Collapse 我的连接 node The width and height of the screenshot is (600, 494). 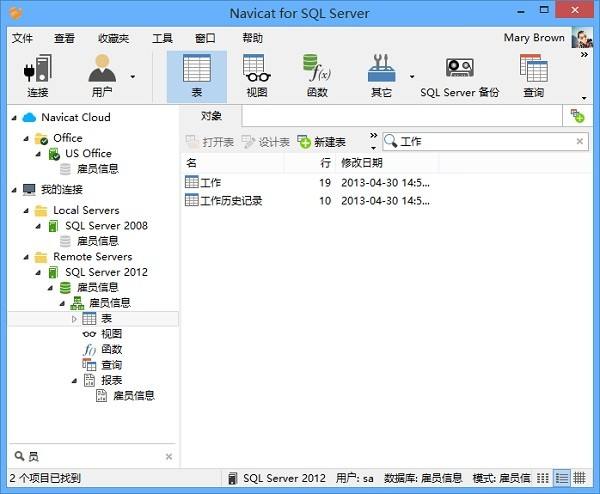(14, 190)
